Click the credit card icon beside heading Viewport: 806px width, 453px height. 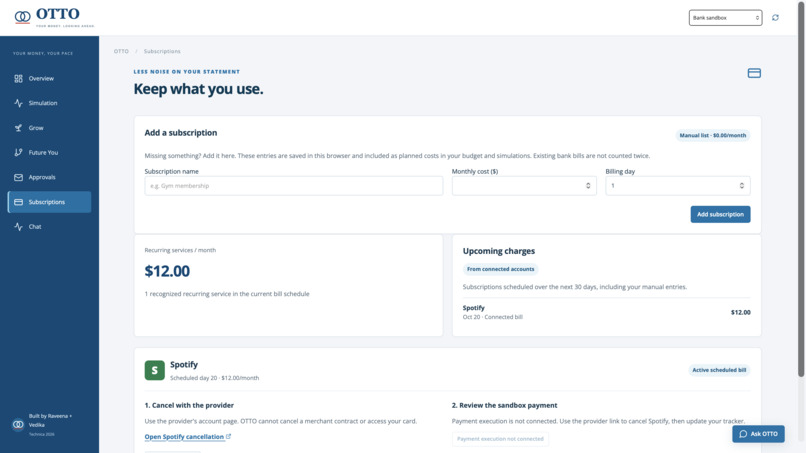(x=754, y=73)
